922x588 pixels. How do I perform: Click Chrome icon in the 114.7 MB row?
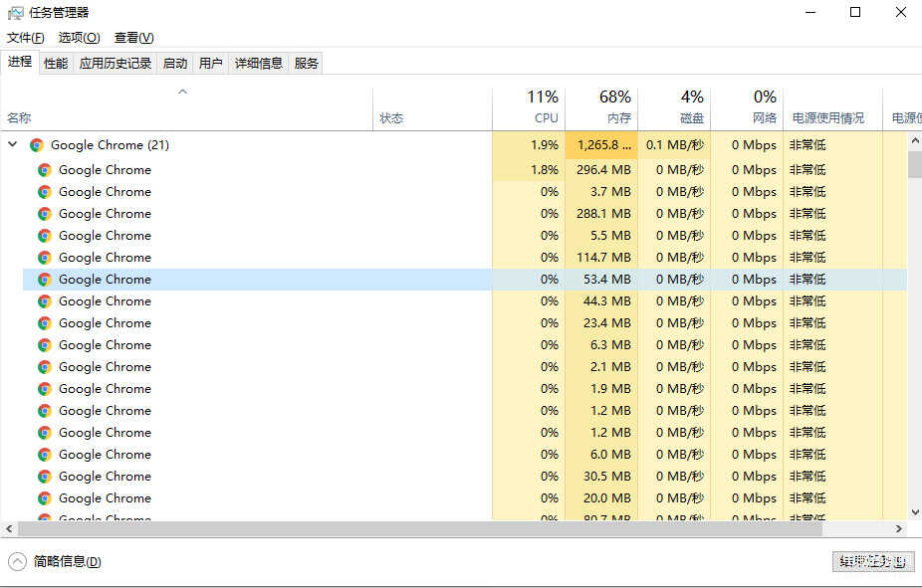[44, 258]
